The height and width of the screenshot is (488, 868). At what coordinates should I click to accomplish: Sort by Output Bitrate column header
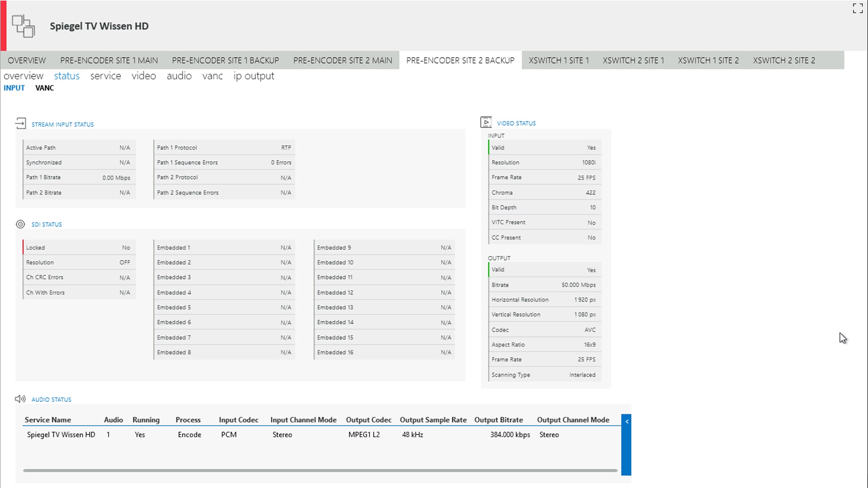click(x=498, y=420)
